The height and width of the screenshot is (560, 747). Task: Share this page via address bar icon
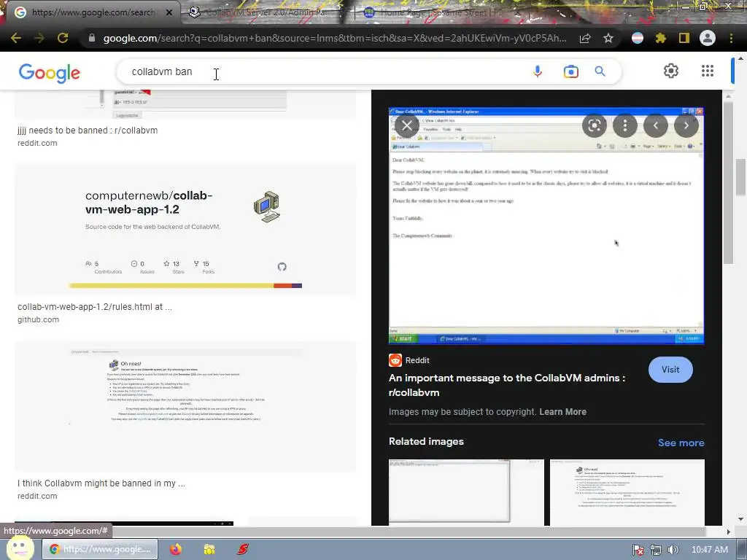(585, 38)
